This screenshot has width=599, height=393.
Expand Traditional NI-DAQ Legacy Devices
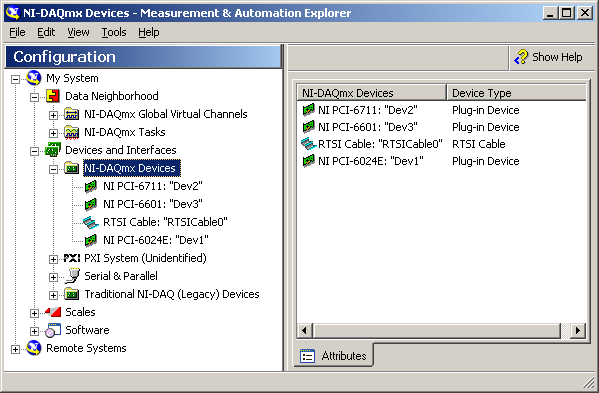[x=53, y=295]
